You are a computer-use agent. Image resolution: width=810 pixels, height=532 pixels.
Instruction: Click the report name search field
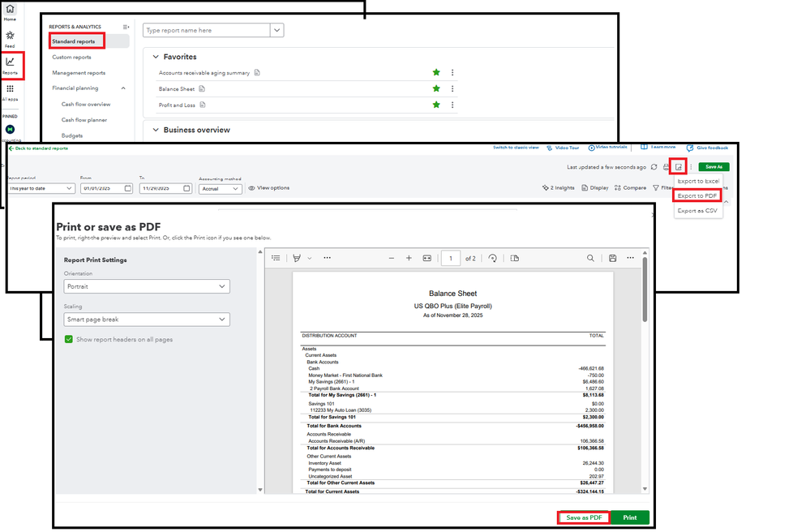[206, 30]
